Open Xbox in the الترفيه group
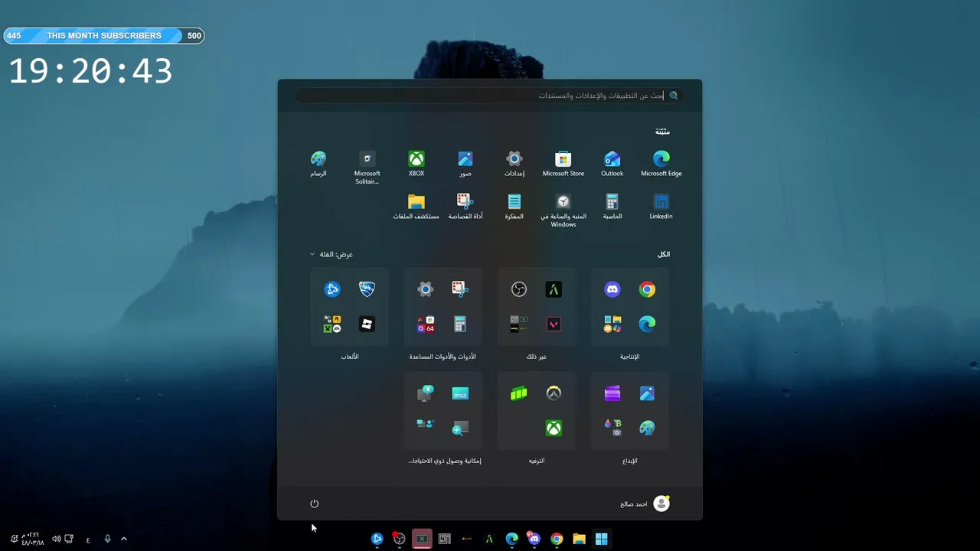The height and width of the screenshot is (551, 980). pos(554,428)
